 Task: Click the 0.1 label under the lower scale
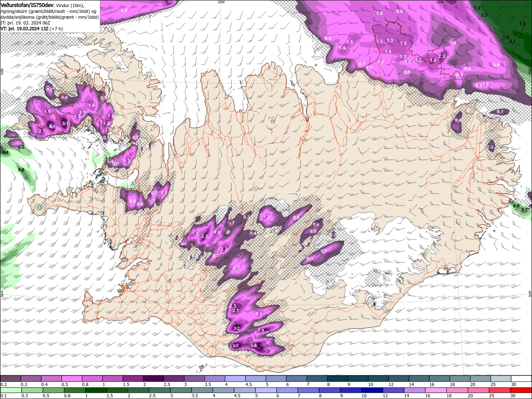pyautogui.click(x=4, y=396)
